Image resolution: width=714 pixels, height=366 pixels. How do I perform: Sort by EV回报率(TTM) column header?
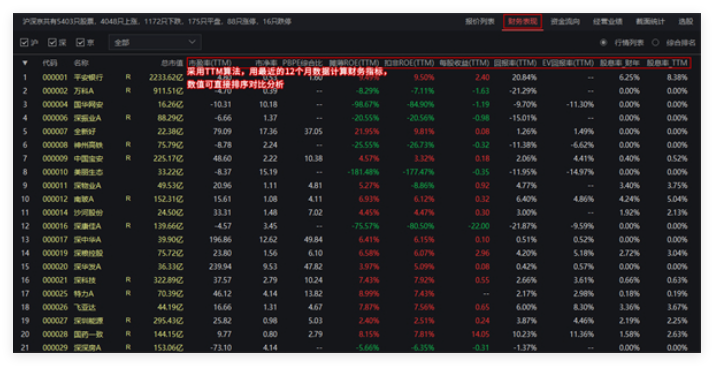pyautogui.click(x=568, y=63)
